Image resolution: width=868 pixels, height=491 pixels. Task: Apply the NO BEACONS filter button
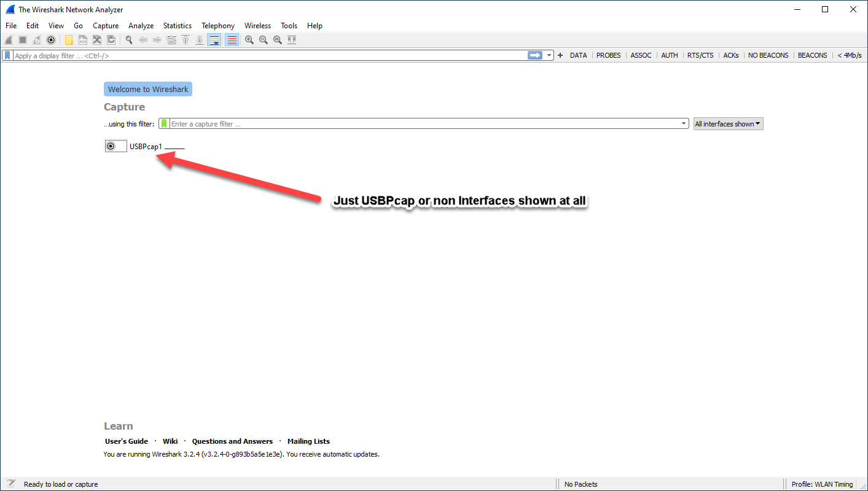pyautogui.click(x=768, y=55)
